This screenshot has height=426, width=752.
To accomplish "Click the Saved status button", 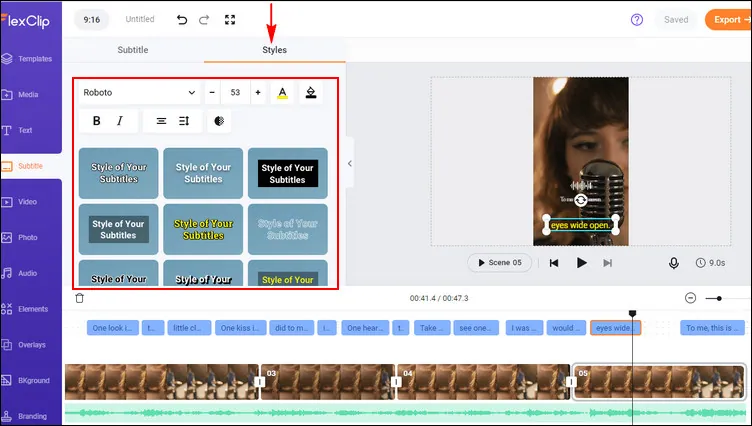I will [x=676, y=20].
